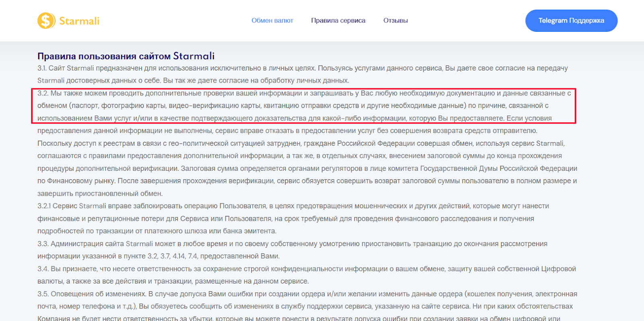Click the line starting Starmali достоверных данных о себе
The width and height of the screenshot is (644, 321).
[x=193, y=81]
